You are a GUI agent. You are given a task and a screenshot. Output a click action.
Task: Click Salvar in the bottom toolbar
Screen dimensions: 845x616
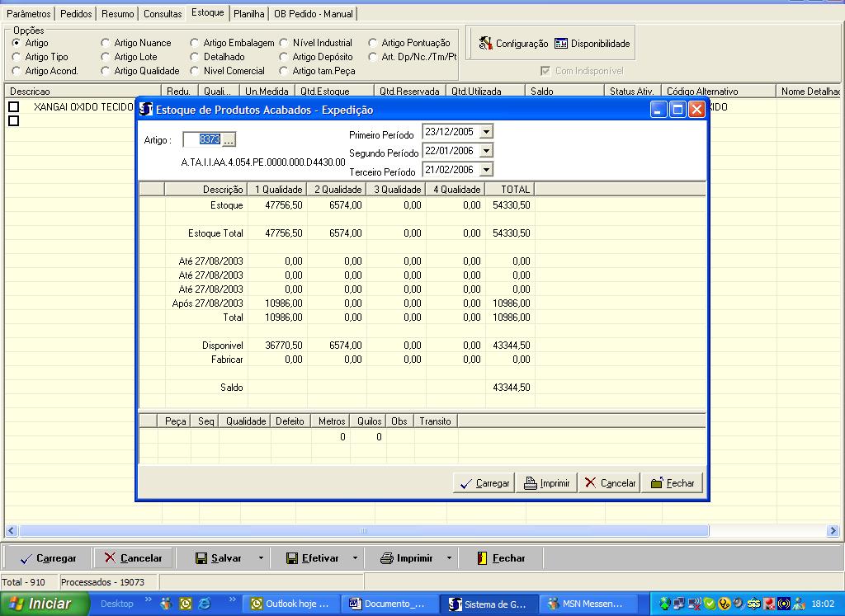tap(218, 558)
